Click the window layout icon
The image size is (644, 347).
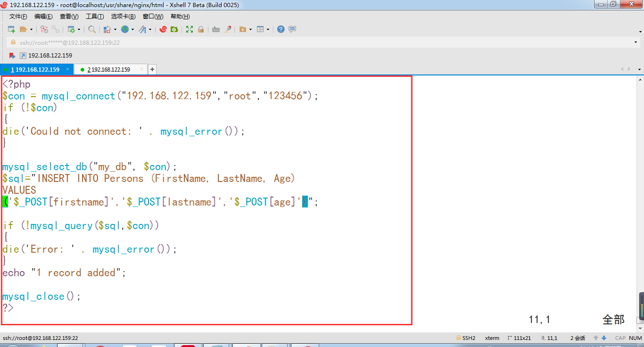coord(260,29)
